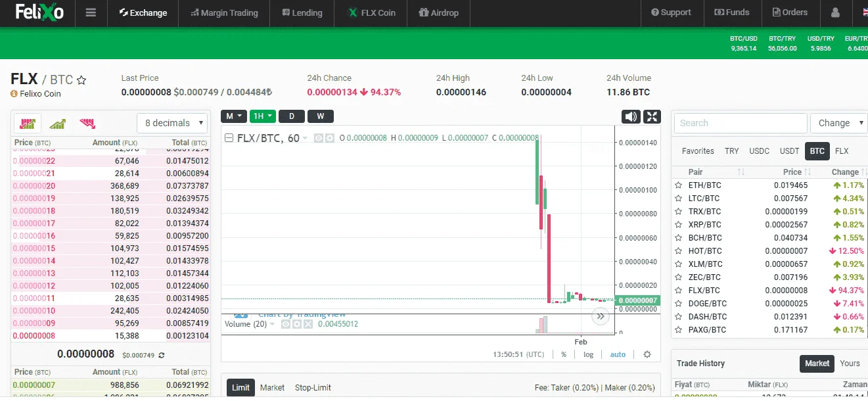This screenshot has width=868, height=401.
Task: Select sell order at price 0.00000010
Action: [111, 310]
